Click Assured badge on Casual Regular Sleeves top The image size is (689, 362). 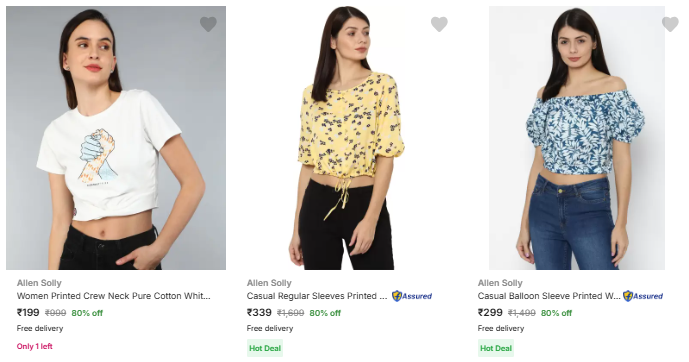(x=412, y=296)
